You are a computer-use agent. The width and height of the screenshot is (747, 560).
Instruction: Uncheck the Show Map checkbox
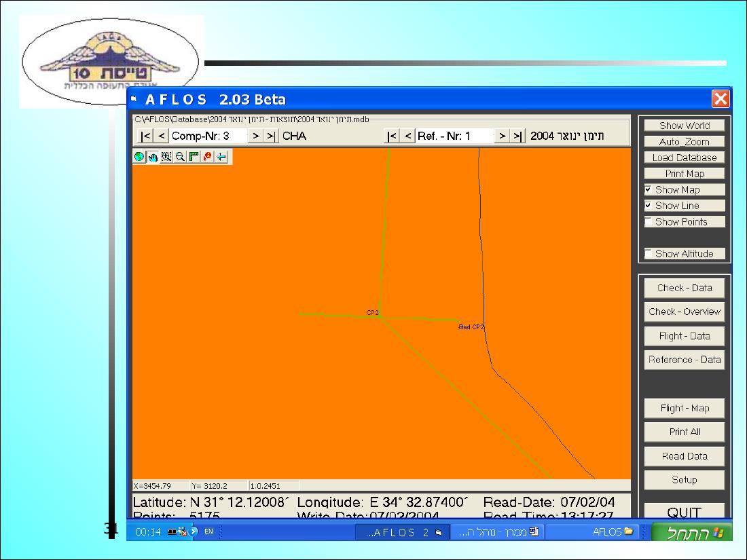648,190
